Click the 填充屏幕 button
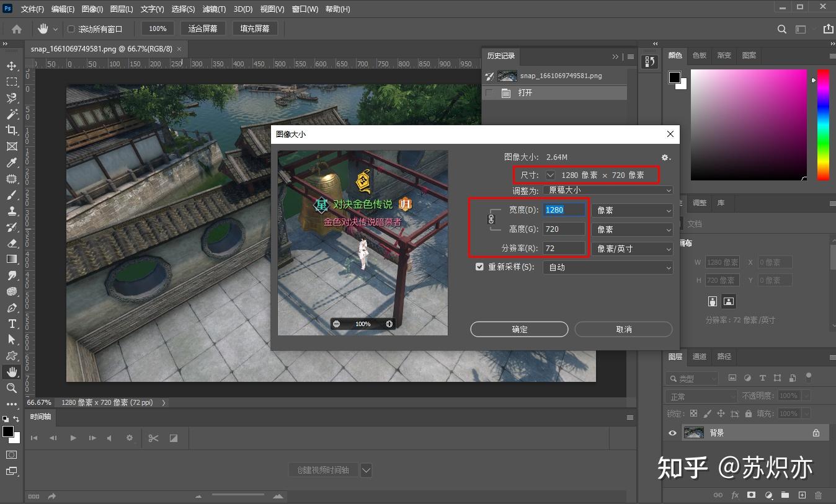This screenshot has width=836, height=504. [x=255, y=29]
